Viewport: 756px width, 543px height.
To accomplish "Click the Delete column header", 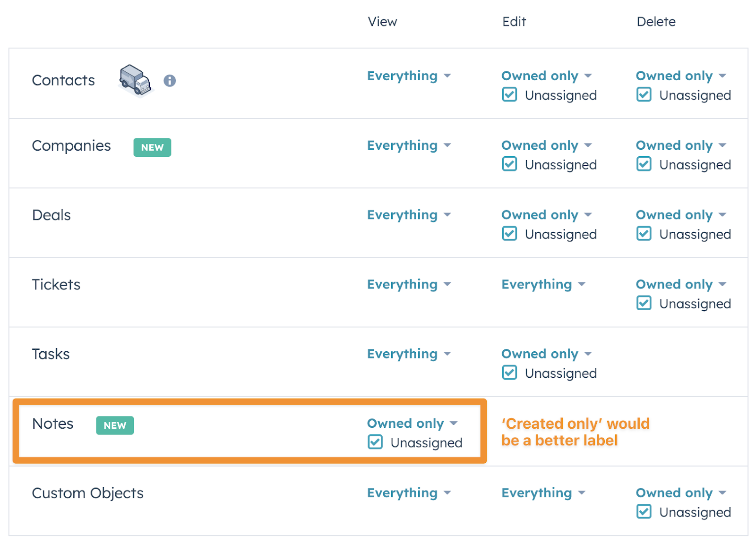I will tap(656, 22).
